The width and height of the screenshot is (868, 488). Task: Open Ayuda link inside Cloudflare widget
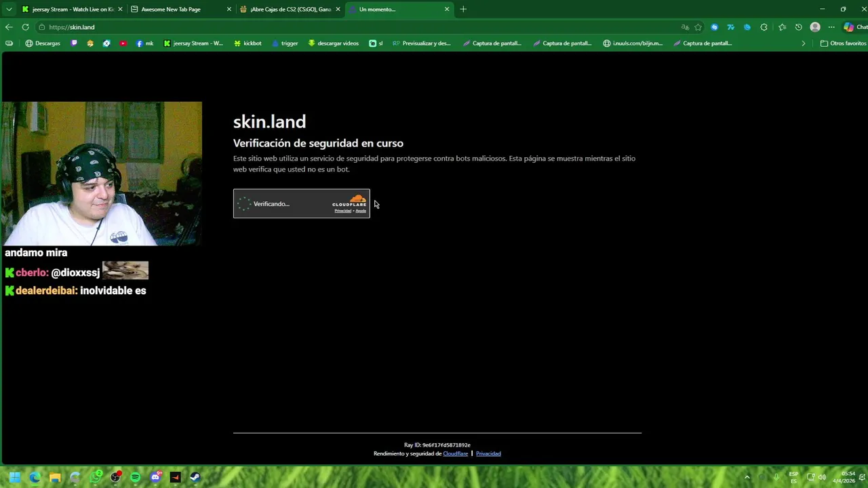pyautogui.click(x=361, y=211)
